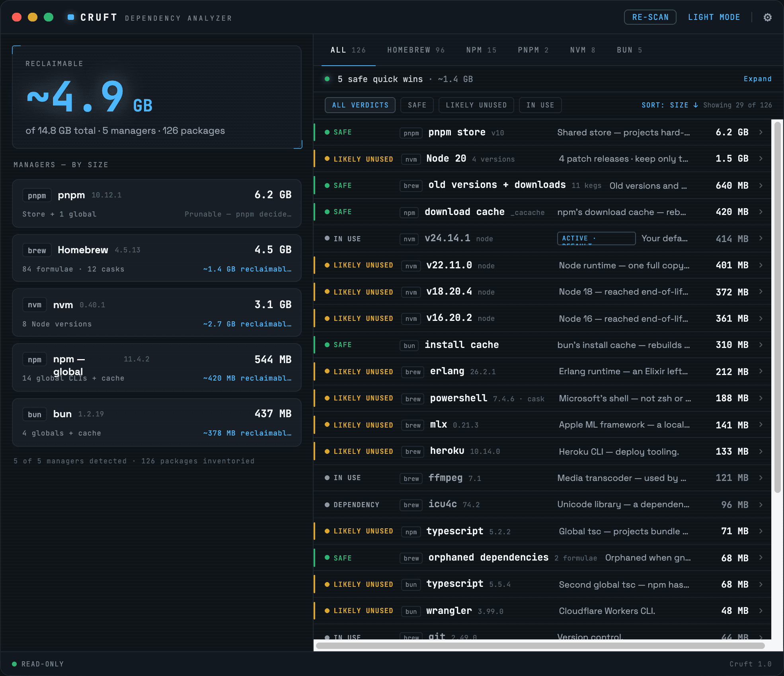Click the bun tag on wrangler row
The image size is (784, 676).
coord(411,612)
